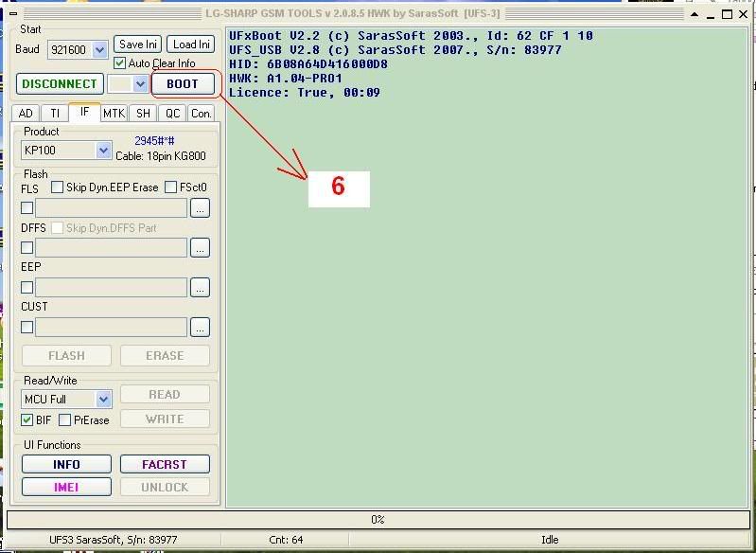756x553 pixels.
Task: Uncheck the BIF option
Action: click(x=27, y=419)
